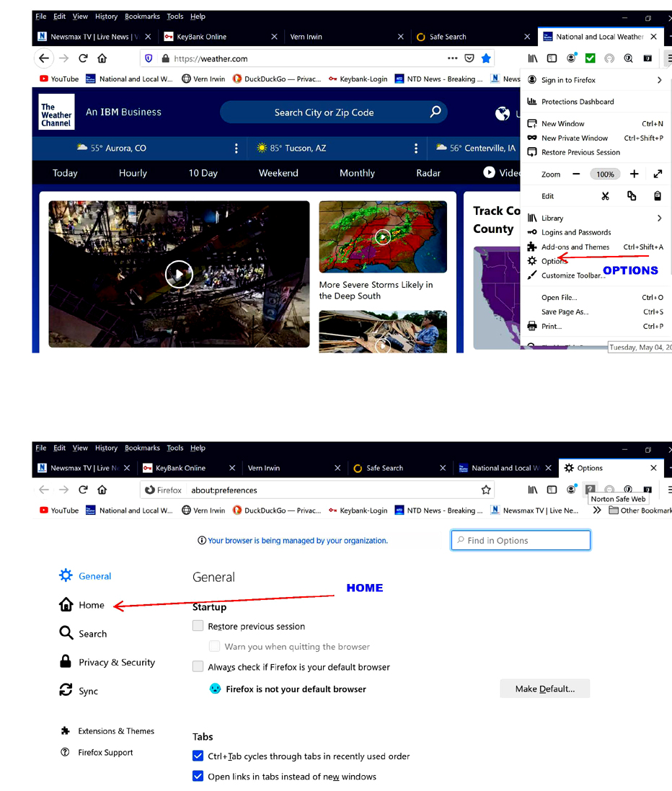Click the blue bookmark star in top address bar
The image size is (672, 791).
(x=486, y=58)
